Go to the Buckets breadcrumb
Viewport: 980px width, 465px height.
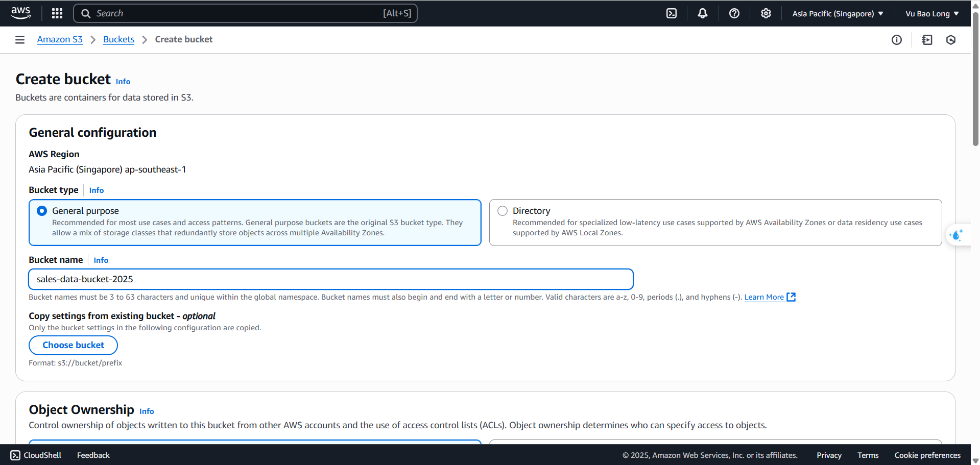tap(118, 39)
